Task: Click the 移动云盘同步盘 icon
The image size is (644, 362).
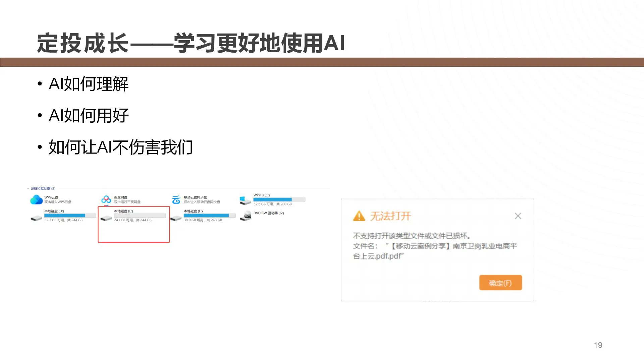Action: pyautogui.click(x=176, y=200)
